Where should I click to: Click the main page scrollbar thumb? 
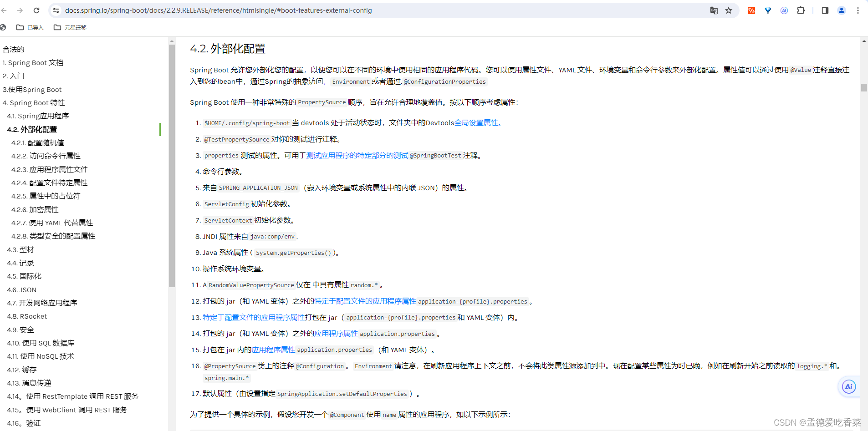864,88
